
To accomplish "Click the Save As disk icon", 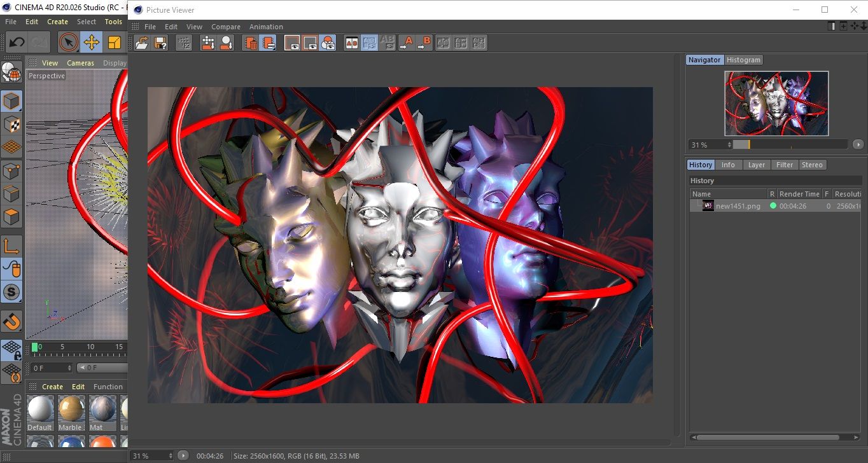I will tap(160, 43).
